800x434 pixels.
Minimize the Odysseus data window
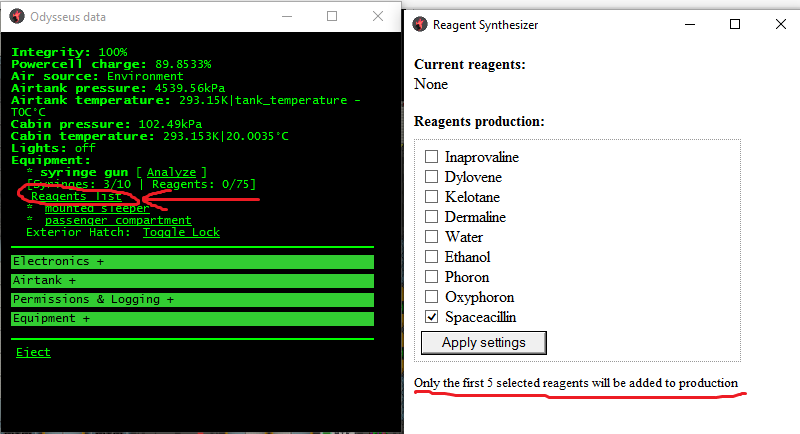coord(287,16)
